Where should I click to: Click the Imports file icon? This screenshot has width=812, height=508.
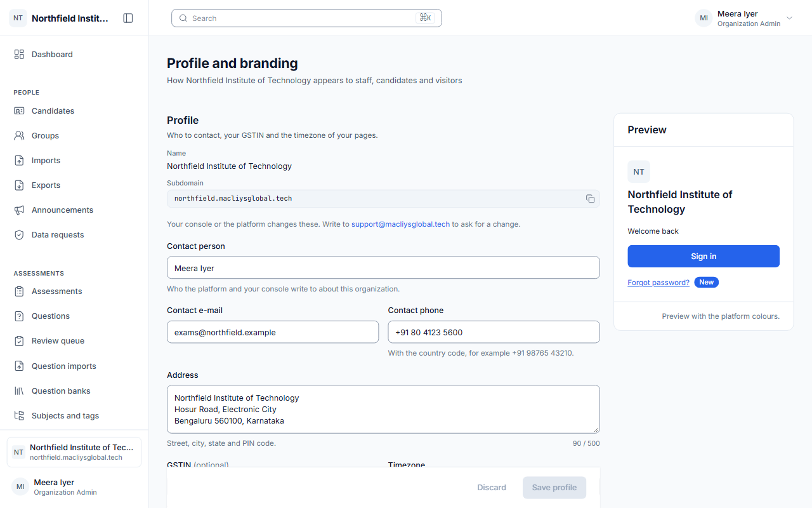(19, 161)
